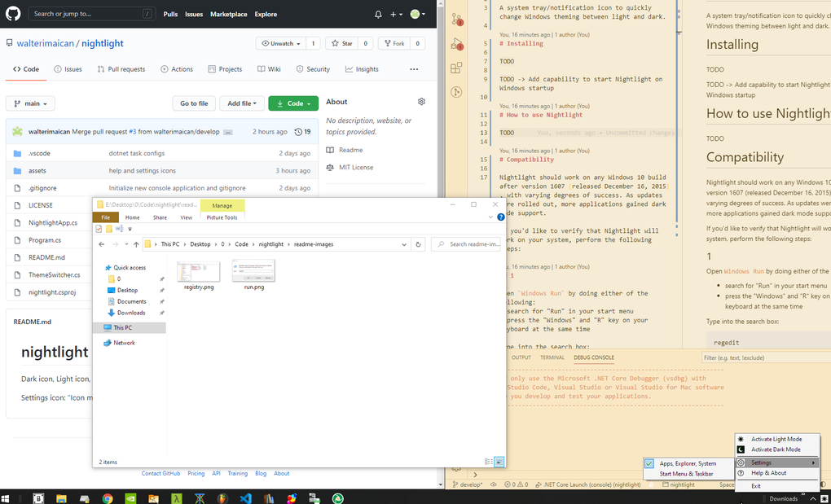Image resolution: width=831 pixels, height=504 pixels.
Task: Open the user avatar dropdown menu
Action: [418, 15]
